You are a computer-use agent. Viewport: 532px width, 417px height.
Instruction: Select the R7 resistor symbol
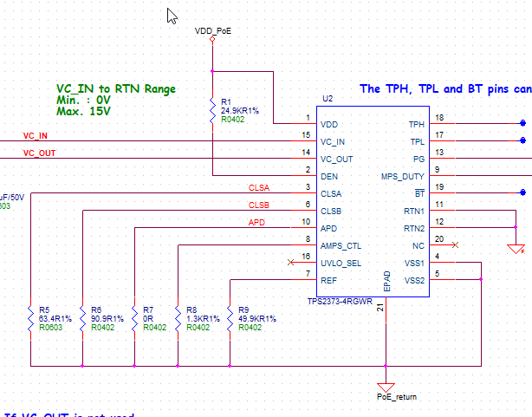134,318
